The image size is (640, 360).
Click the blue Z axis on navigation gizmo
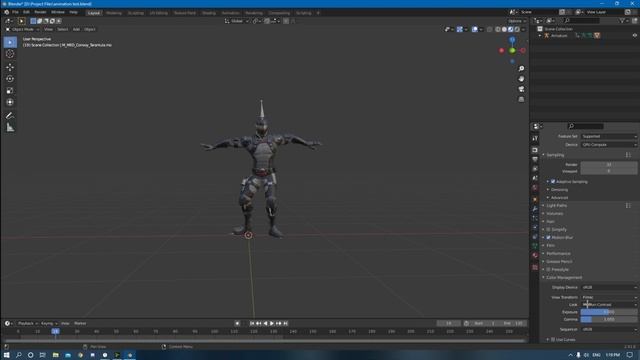[512, 40]
